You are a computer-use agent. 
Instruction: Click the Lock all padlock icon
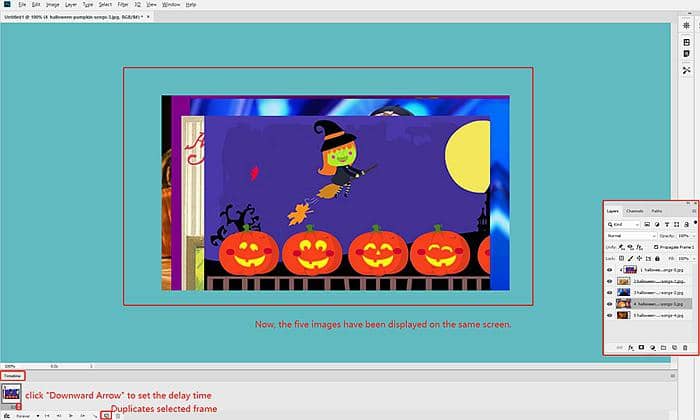coord(657,259)
